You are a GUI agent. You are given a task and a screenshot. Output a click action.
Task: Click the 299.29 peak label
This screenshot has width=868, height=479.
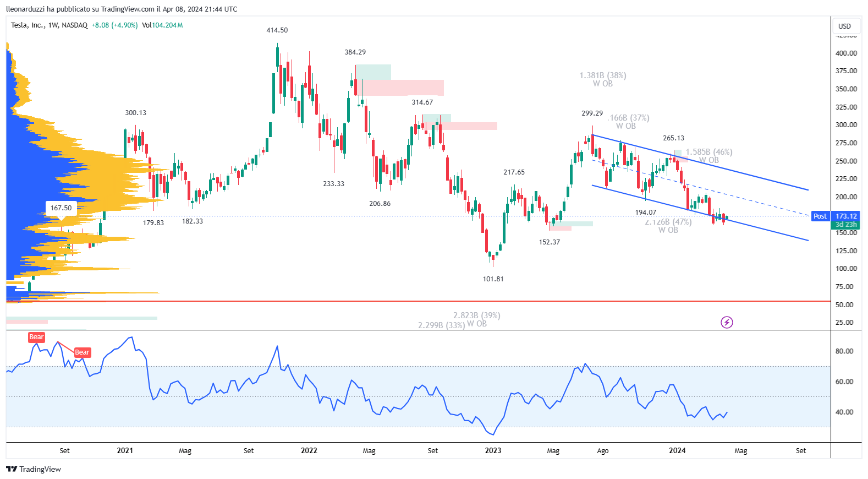pyautogui.click(x=592, y=113)
